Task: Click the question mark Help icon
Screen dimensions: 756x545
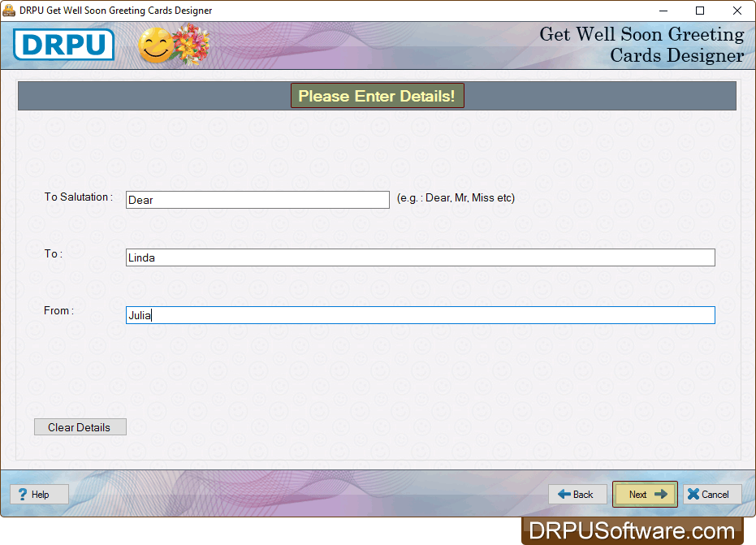Action: [22, 495]
